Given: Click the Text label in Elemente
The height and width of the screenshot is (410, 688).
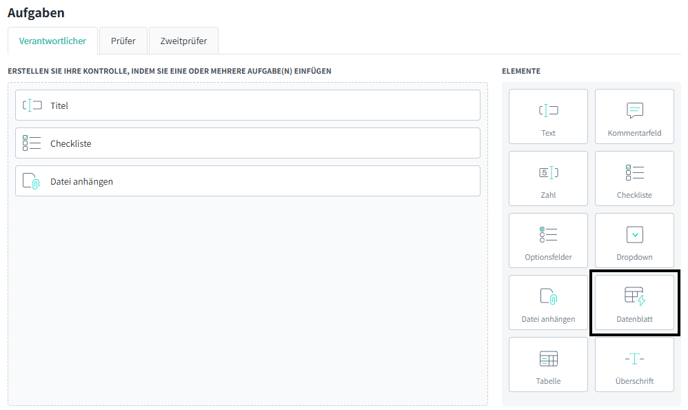Looking at the screenshot, I should point(548,133).
